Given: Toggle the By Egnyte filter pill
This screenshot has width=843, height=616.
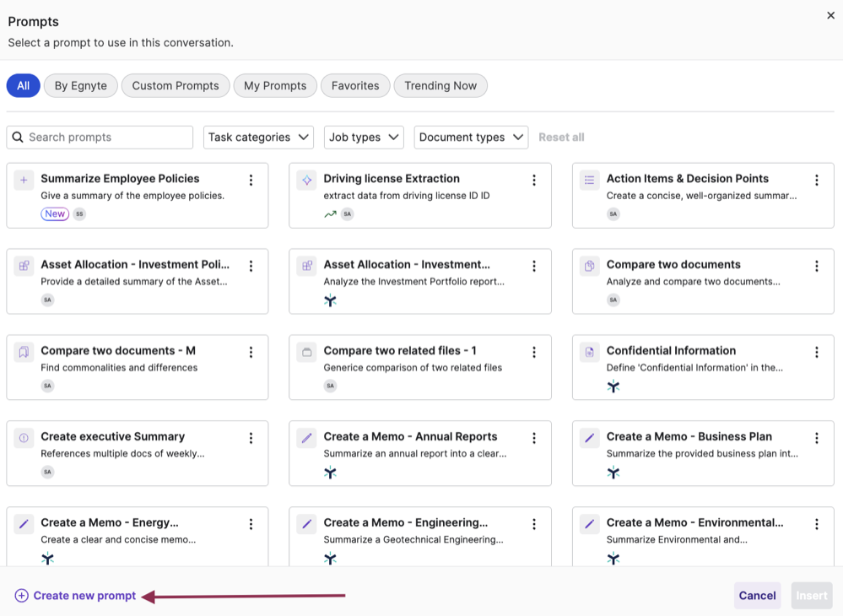Looking at the screenshot, I should [x=80, y=85].
